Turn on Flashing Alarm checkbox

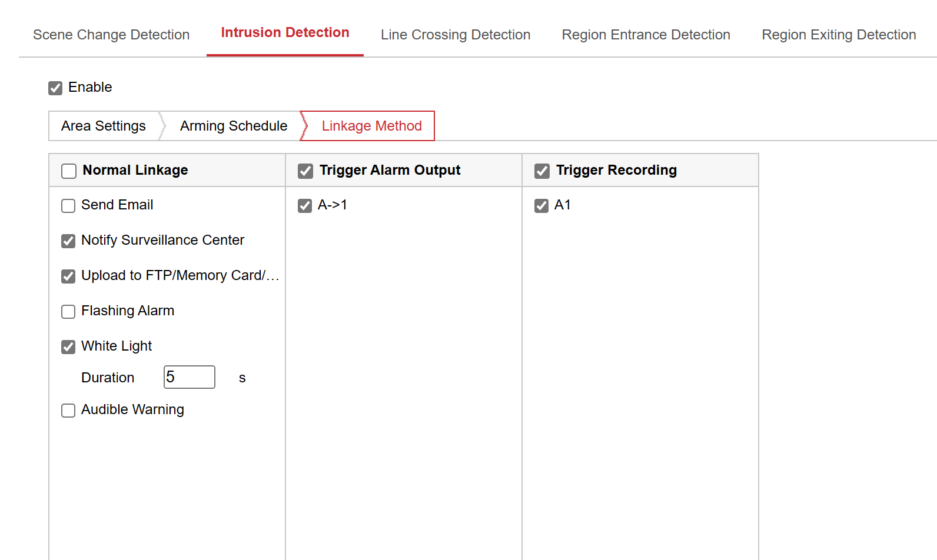[68, 312]
